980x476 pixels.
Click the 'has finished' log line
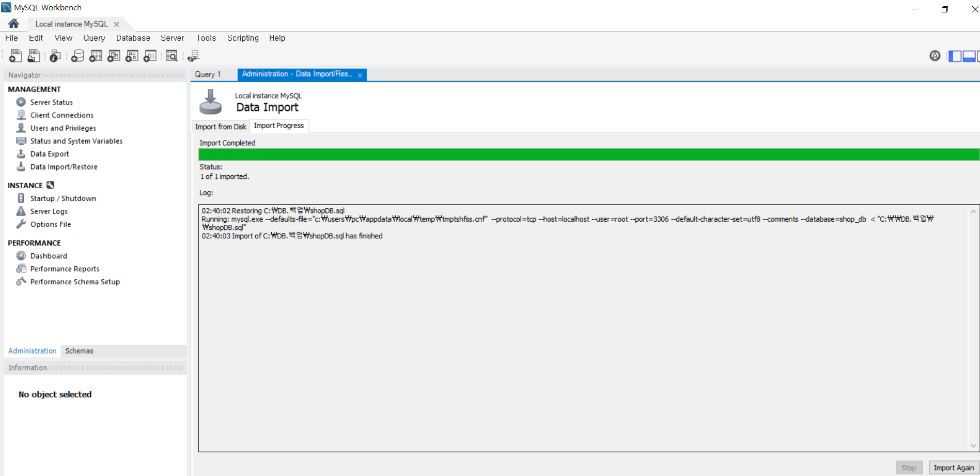coord(292,236)
